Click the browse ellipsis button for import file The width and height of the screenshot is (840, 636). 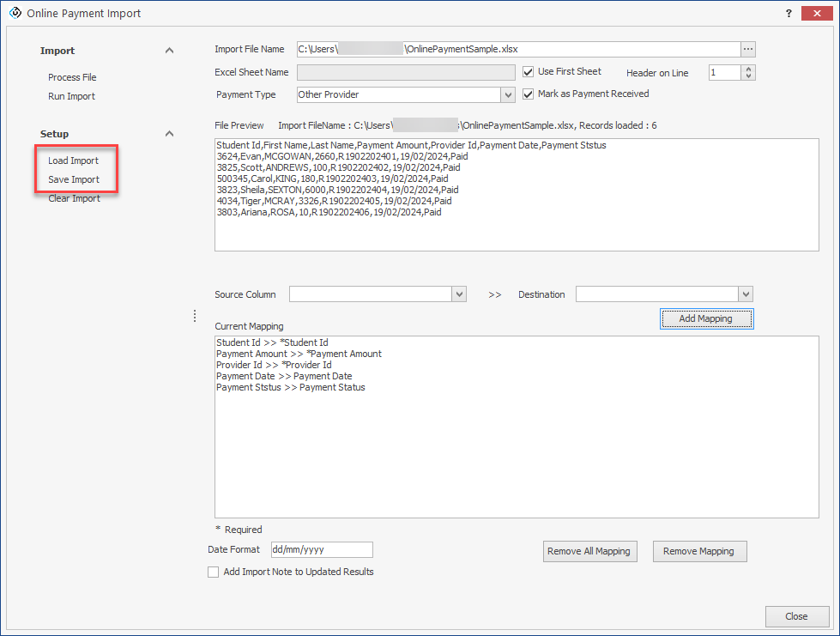(748, 50)
